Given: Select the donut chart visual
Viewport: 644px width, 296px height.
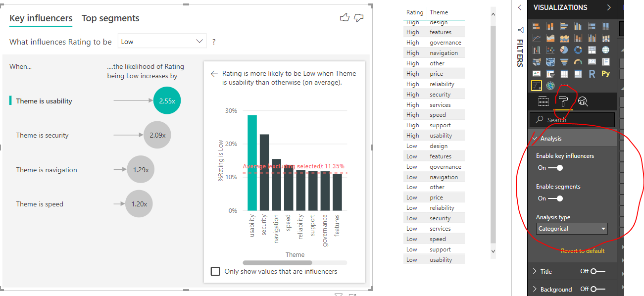Looking at the screenshot, I should pyautogui.click(x=578, y=50).
